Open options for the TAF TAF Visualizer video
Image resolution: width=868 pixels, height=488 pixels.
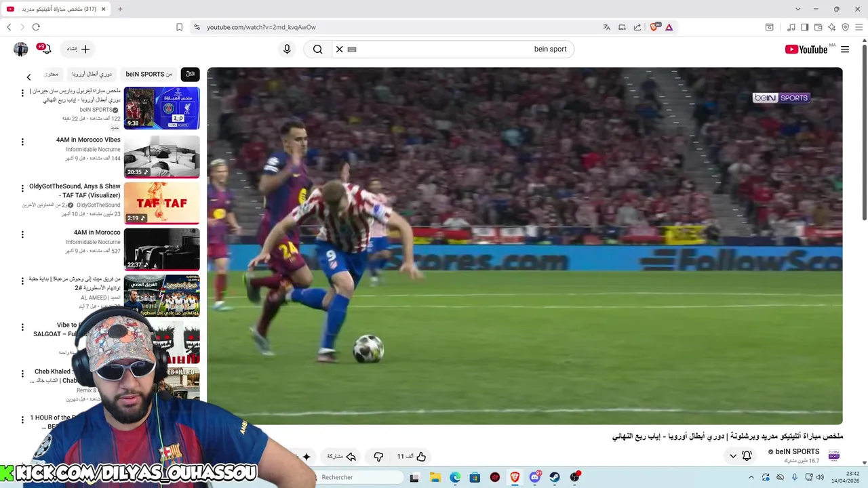pyautogui.click(x=22, y=188)
